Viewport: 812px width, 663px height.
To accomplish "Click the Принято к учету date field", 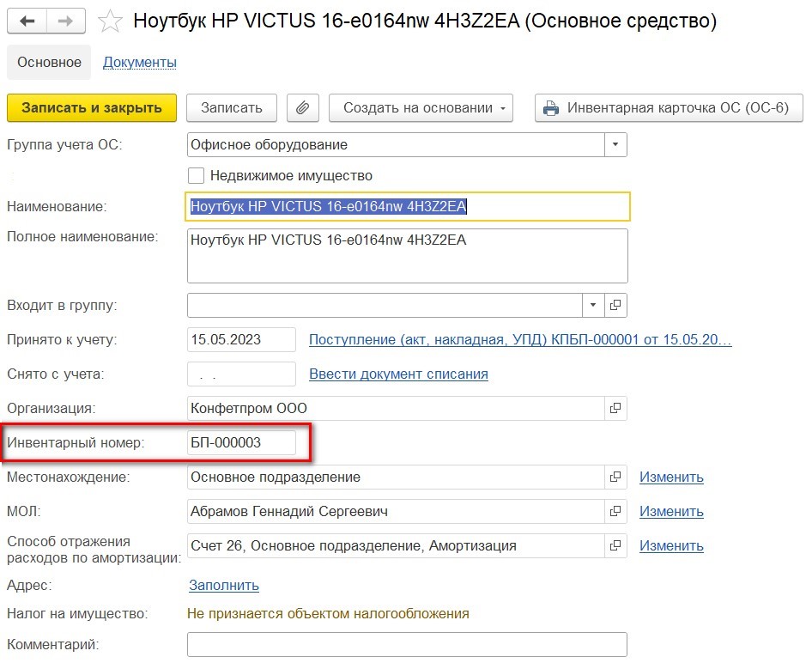I will point(241,340).
